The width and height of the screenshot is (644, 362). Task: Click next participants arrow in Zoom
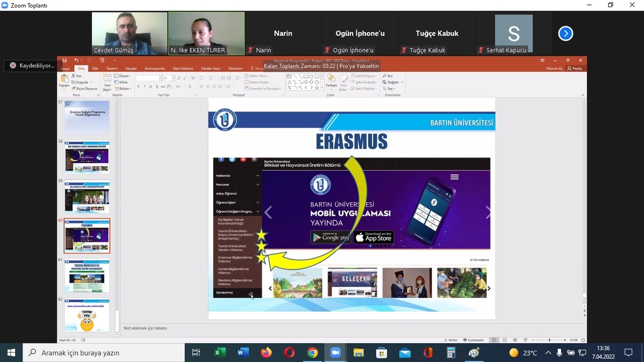point(565,33)
